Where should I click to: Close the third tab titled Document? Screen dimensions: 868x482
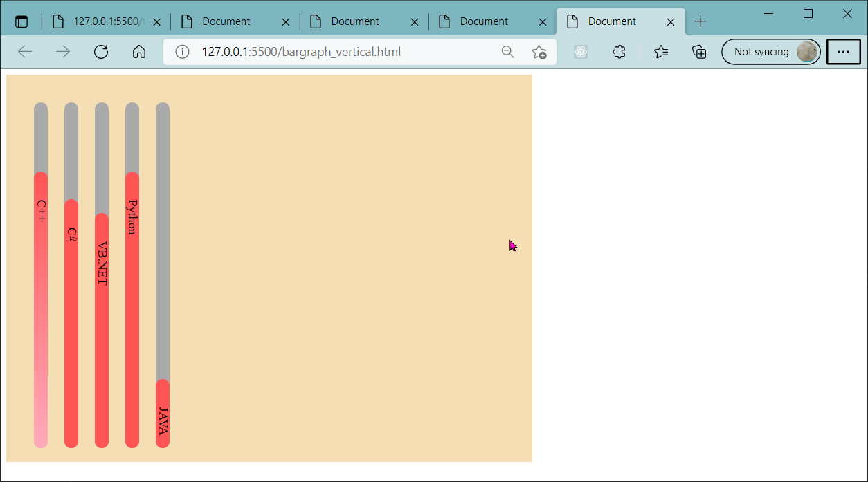(x=415, y=22)
